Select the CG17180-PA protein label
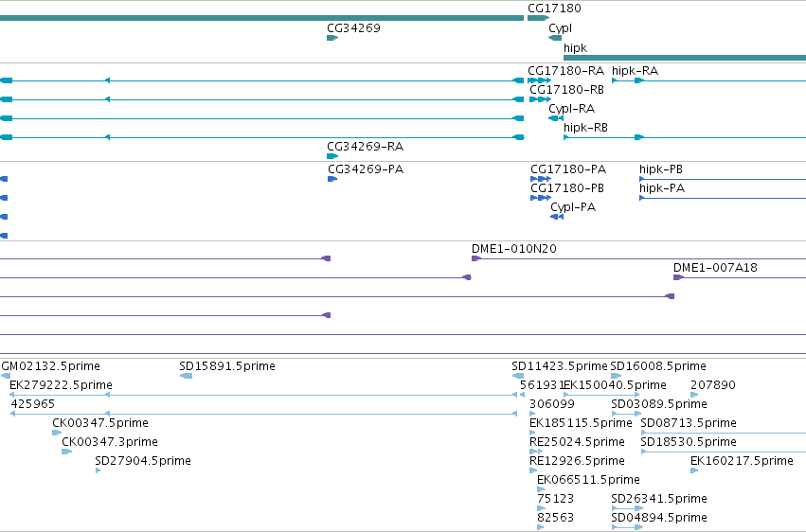Screen dimensions: 806x532 click(568, 169)
